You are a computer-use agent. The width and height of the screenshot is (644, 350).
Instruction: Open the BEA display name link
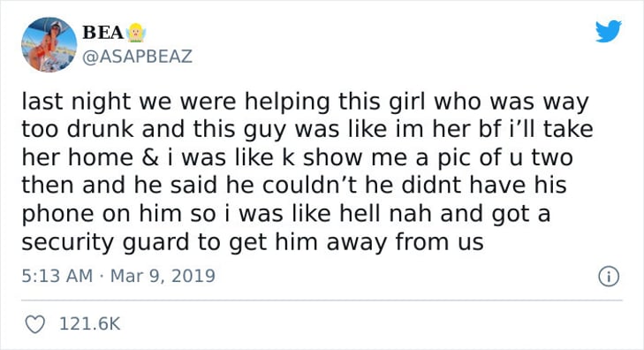[102, 33]
